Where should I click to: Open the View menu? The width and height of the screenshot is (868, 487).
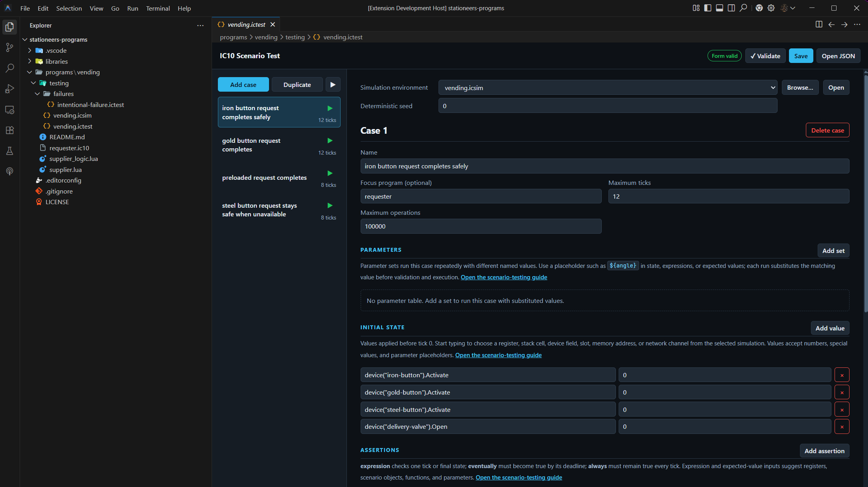[x=96, y=8]
